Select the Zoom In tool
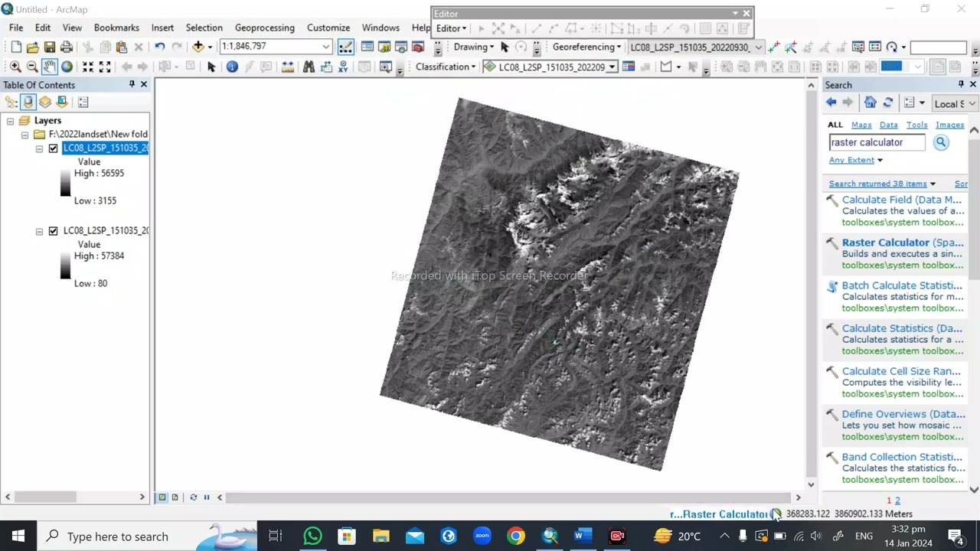Viewport: 980px width, 551px height. pos(15,67)
